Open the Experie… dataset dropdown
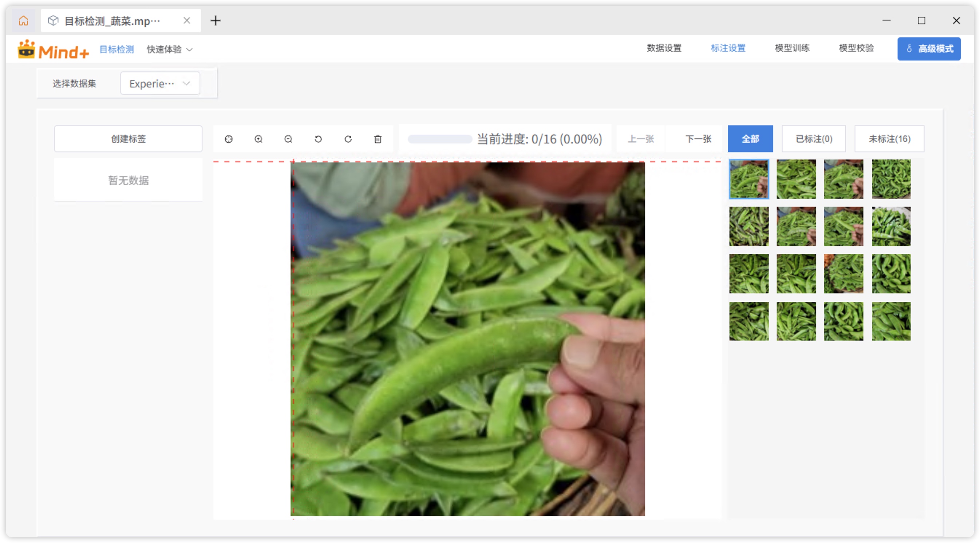 160,83
